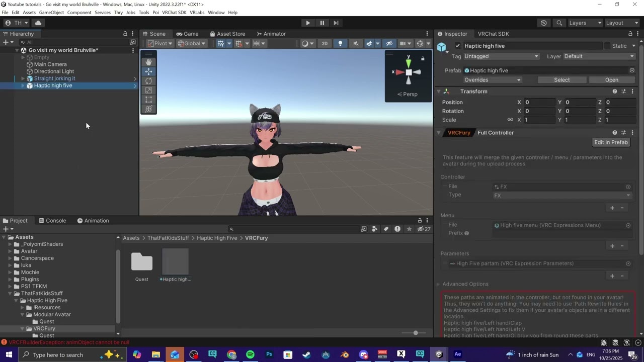Select the Main Camera object
The width and height of the screenshot is (644, 362).
point(50,64)
